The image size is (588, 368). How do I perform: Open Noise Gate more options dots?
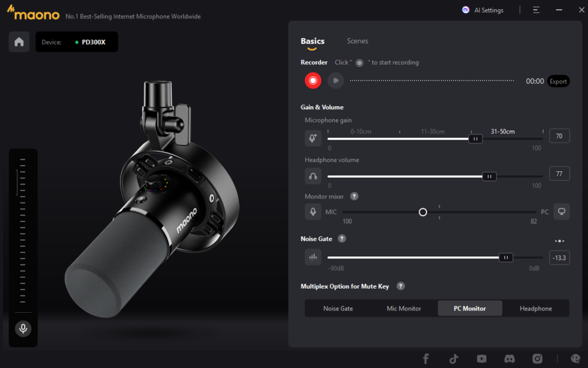pos(559,241)
